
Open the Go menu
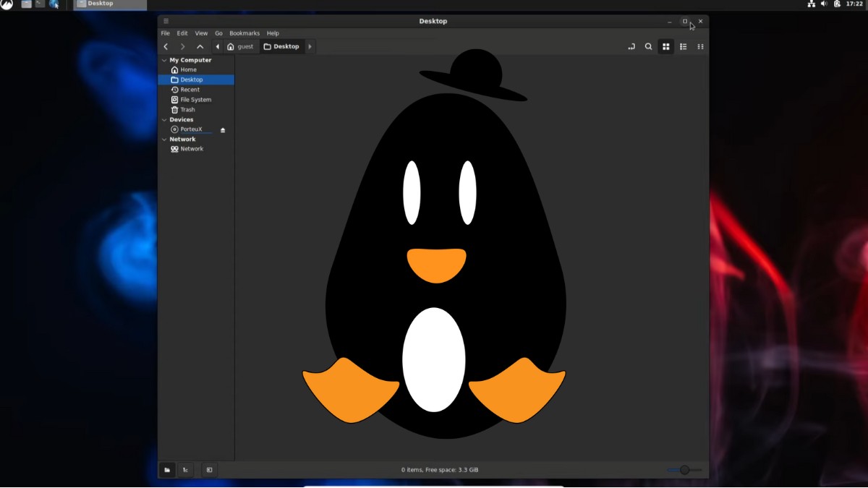(218, 33)
